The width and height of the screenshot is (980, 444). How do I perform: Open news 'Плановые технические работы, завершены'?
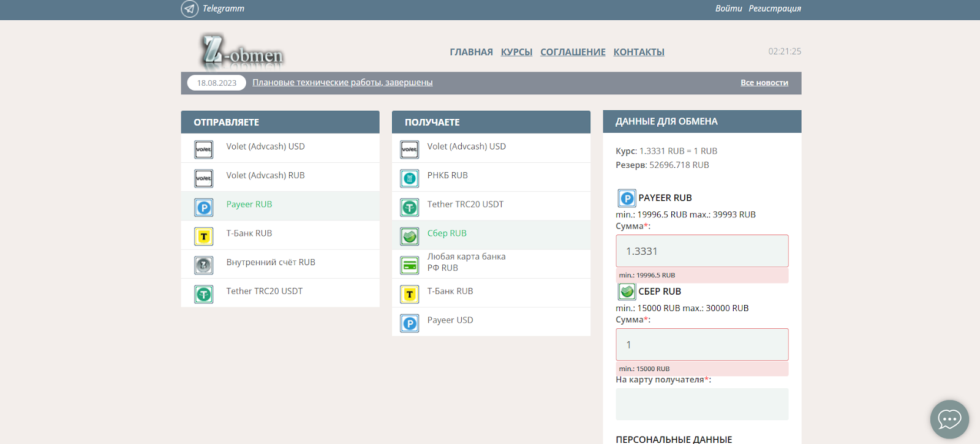(x=342, y=83)
